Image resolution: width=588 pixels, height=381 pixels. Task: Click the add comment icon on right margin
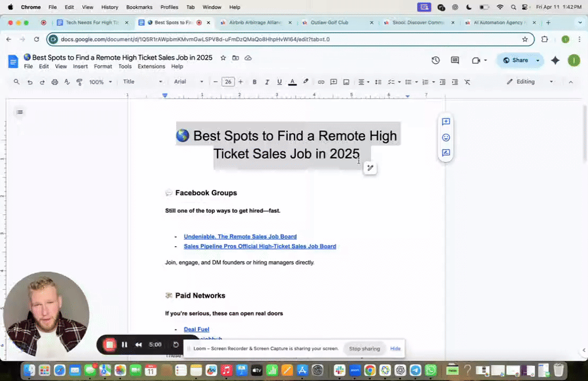(446, 122)
